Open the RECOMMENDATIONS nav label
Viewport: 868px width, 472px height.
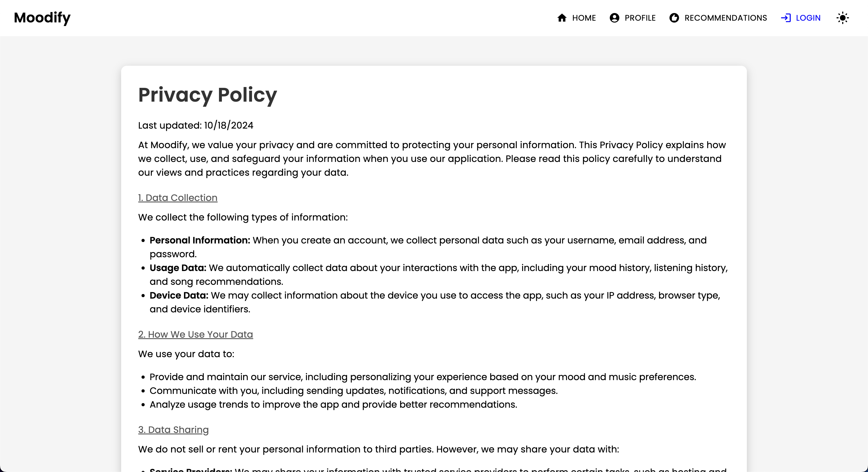click(725, 18)
